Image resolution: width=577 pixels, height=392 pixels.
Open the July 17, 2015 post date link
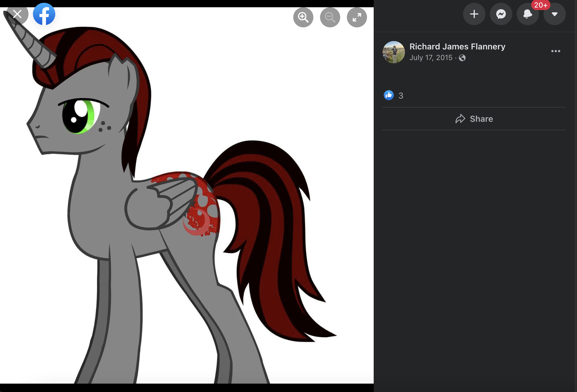click(x=431, y=58)
